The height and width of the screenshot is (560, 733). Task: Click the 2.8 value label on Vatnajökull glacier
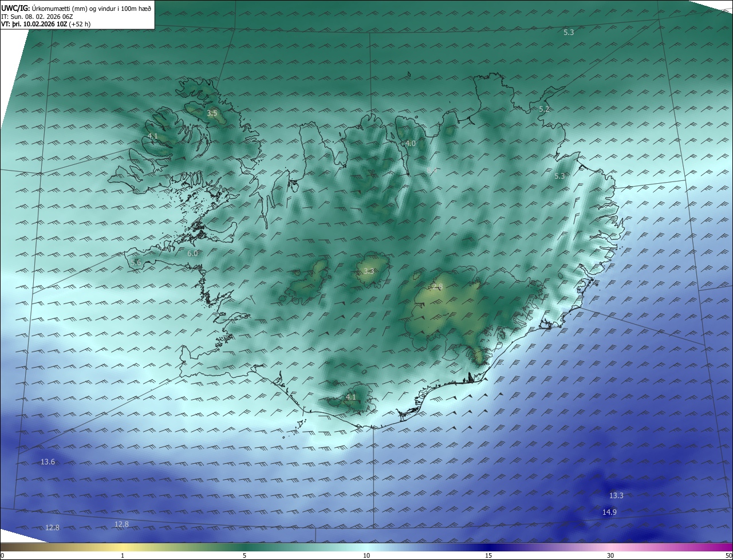point(438,286)
